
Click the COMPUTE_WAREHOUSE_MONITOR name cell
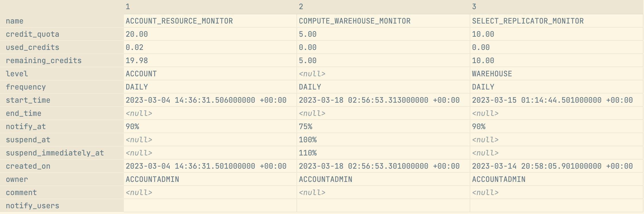click(x=383, y=21)
